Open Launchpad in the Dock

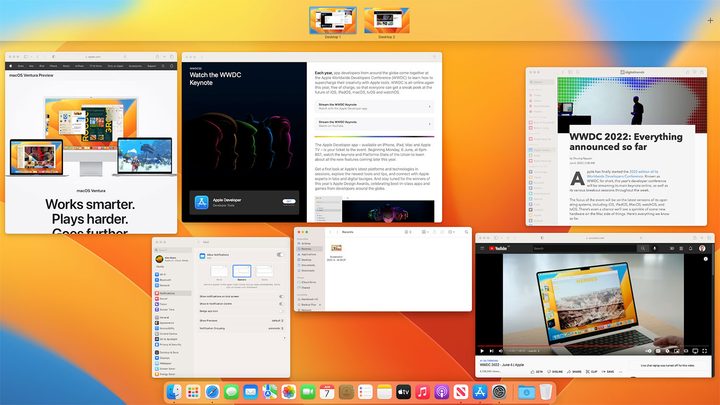193,392
